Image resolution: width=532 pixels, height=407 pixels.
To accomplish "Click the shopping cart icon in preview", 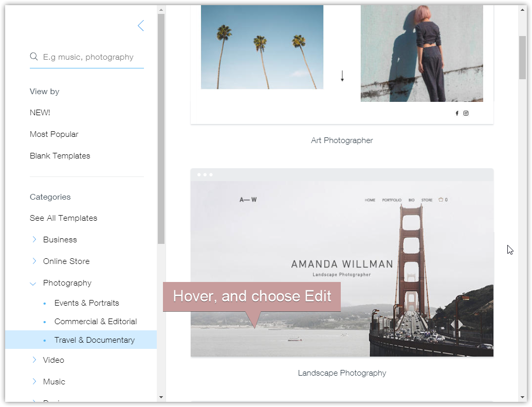I will pos(441,200).
